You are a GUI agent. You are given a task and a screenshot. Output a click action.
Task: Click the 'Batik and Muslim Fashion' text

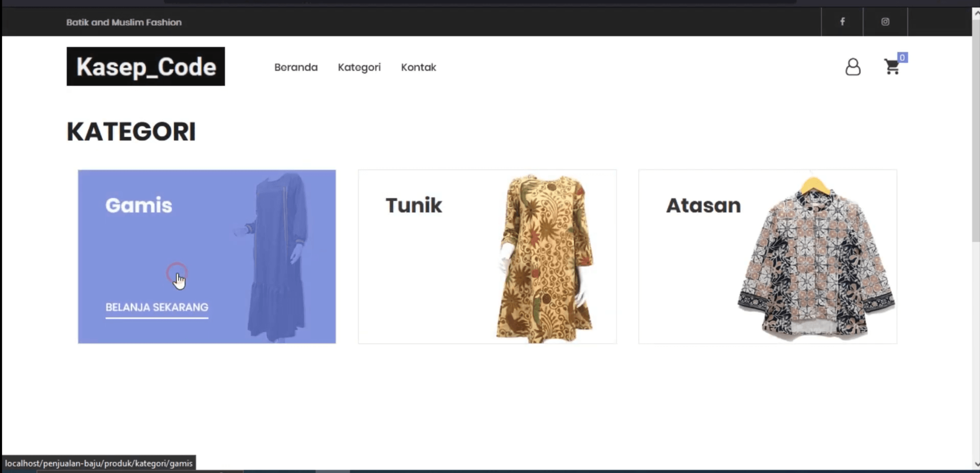[124, 22]
